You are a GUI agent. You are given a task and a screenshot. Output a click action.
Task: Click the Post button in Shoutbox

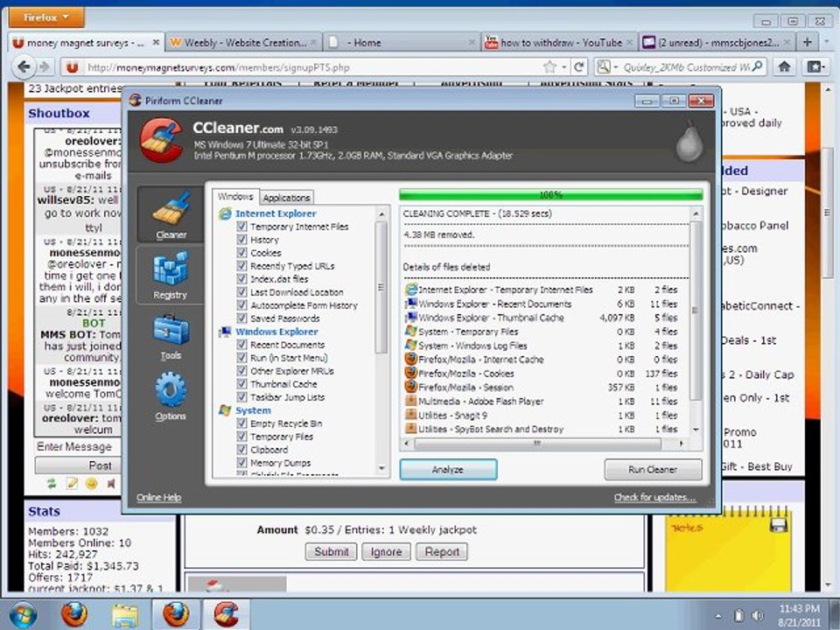point(78,465)
